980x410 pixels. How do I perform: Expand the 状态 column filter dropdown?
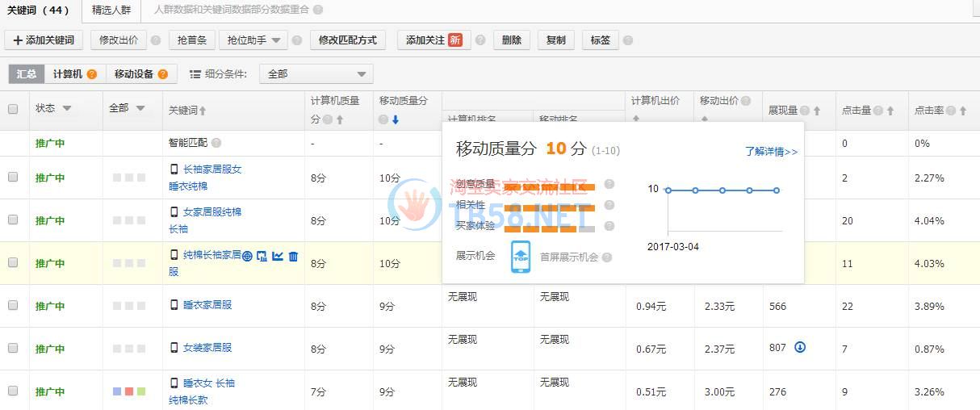pyautogui.click(x=66, y=109)
